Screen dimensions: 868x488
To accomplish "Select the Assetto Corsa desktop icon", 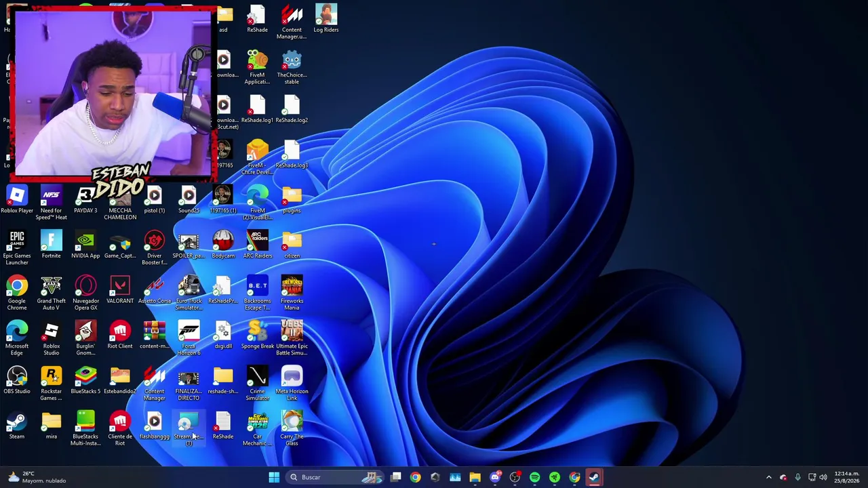I will [x=155, y=291].
